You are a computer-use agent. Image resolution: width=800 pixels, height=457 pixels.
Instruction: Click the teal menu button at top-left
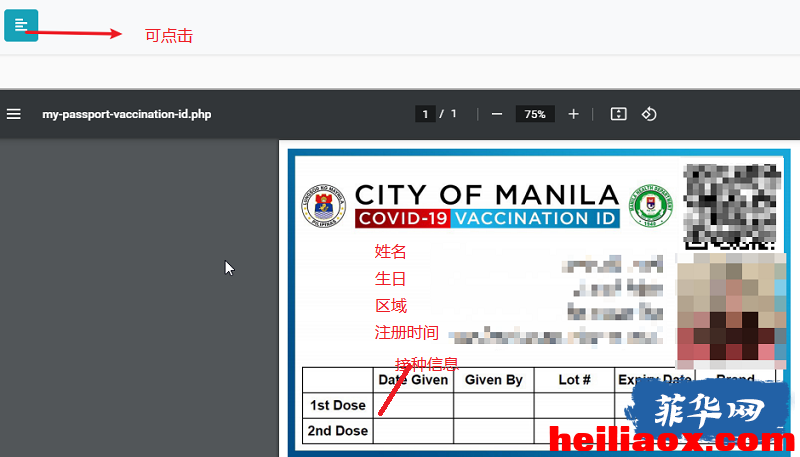(21, 25)
